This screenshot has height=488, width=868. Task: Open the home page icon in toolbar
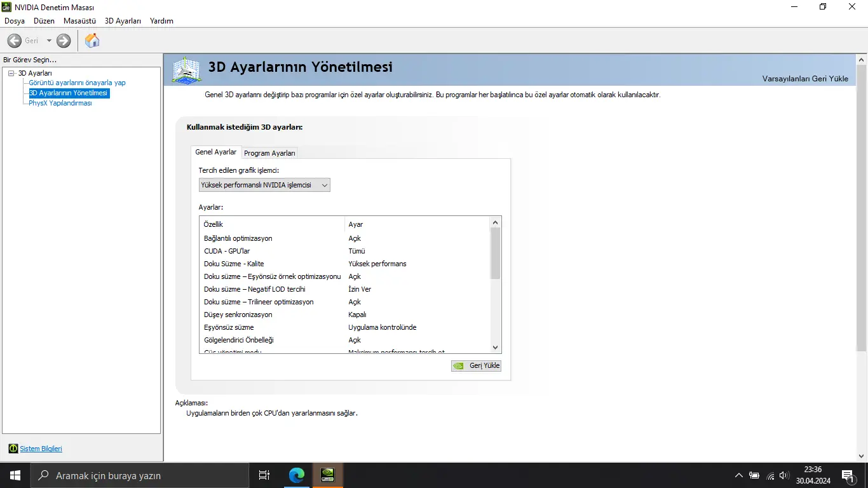point(92,41)
